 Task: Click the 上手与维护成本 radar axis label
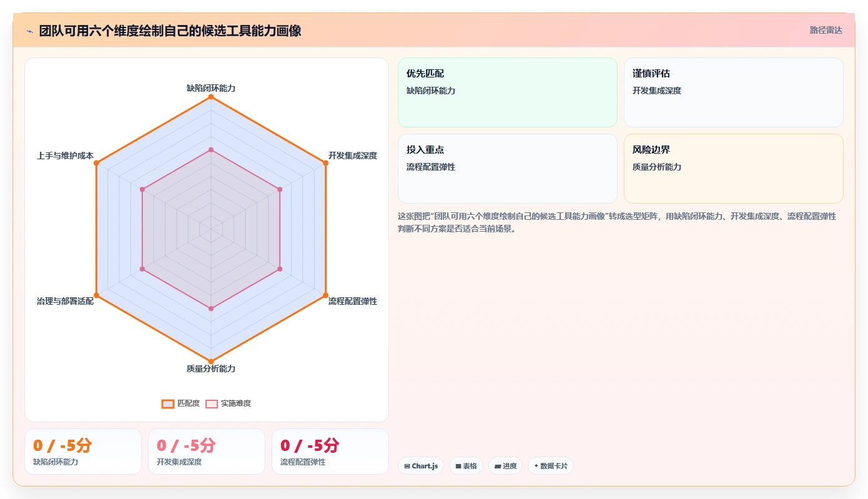[65, 156]
